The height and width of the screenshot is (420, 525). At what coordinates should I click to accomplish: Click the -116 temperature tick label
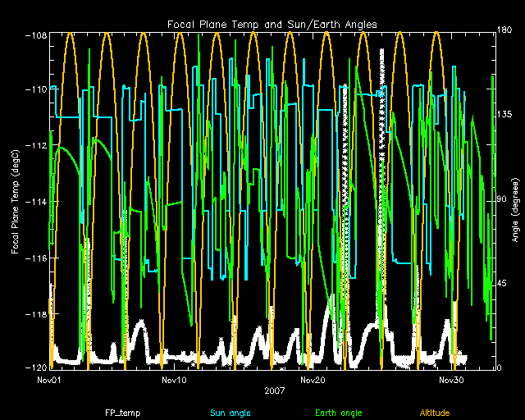[x=36, y=258]
